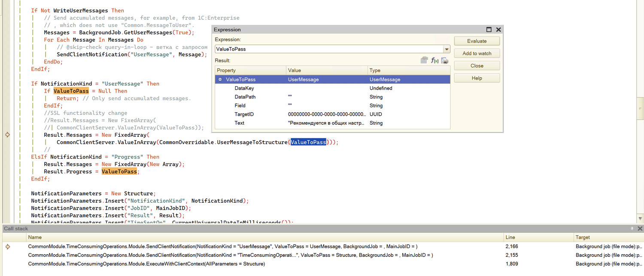The image size is (644, 276).
Task: Maximize the Expression dialog window
Action: [x=489, y=30]
